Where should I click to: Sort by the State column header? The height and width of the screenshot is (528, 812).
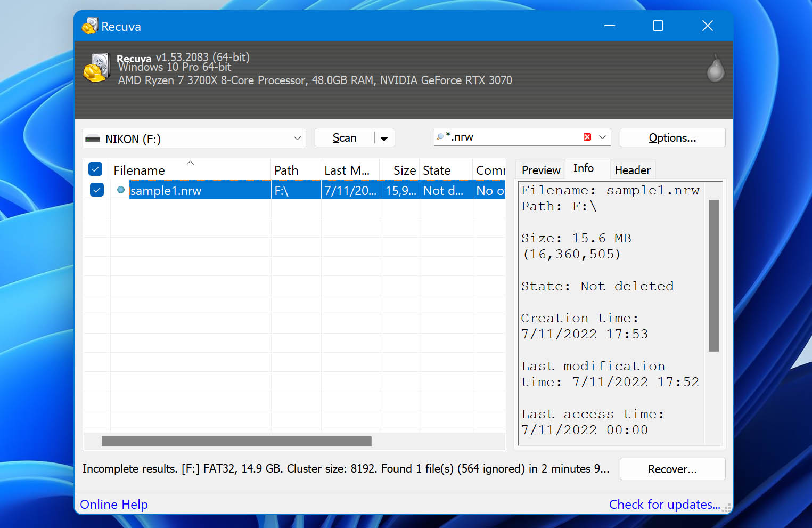pos(446,170)
